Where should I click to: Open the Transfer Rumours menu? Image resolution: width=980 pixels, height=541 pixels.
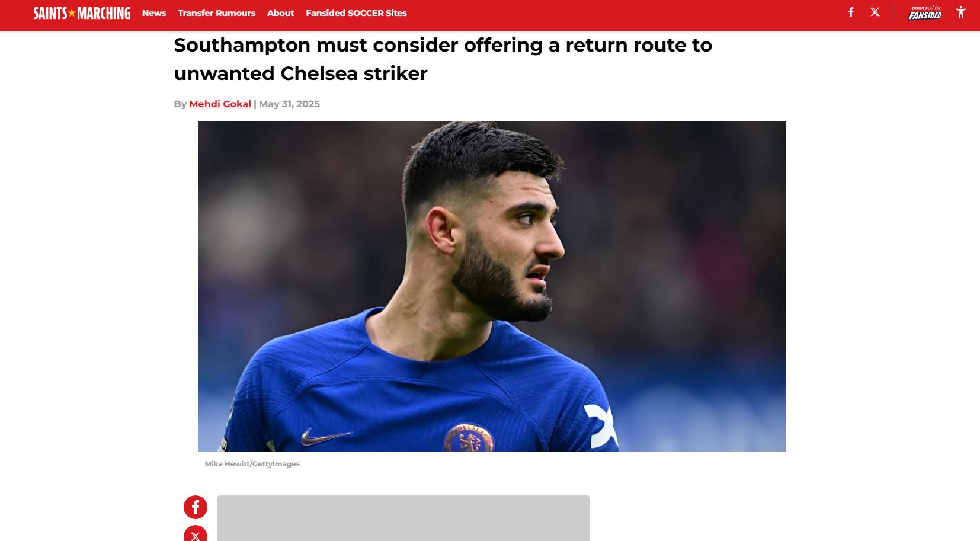pos(216,13)
